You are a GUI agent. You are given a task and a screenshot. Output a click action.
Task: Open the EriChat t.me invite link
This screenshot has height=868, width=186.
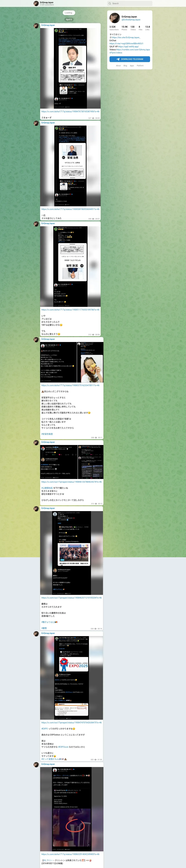pos(126,43)
